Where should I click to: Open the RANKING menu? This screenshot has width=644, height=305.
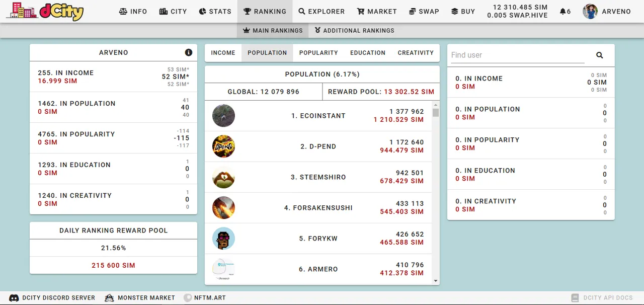(x=265, y=11)
